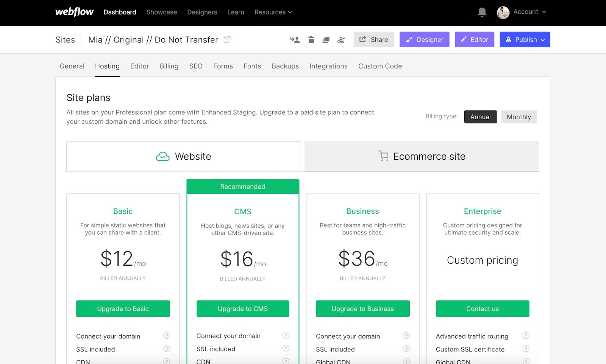Click the duplicate site icon
The image size is (606, 364).
coord(326,40)
